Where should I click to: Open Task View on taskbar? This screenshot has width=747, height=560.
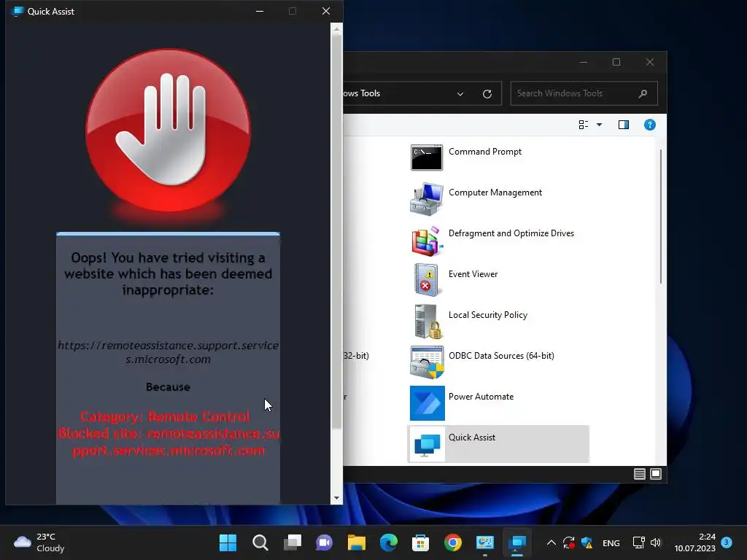coord(293,542)
